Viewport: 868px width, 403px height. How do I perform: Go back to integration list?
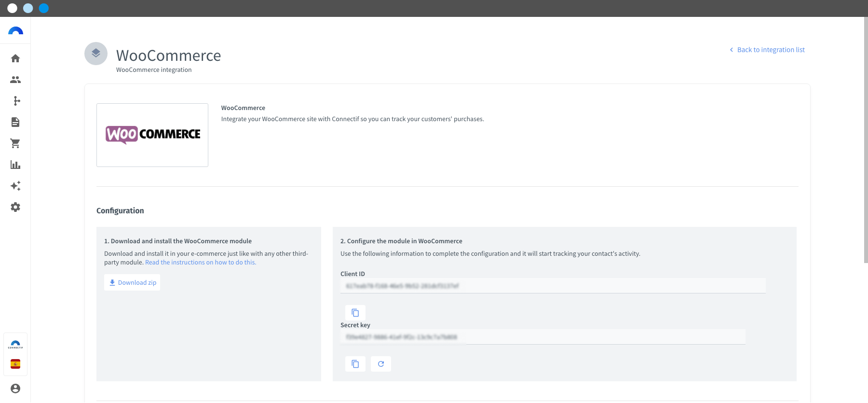767,50
